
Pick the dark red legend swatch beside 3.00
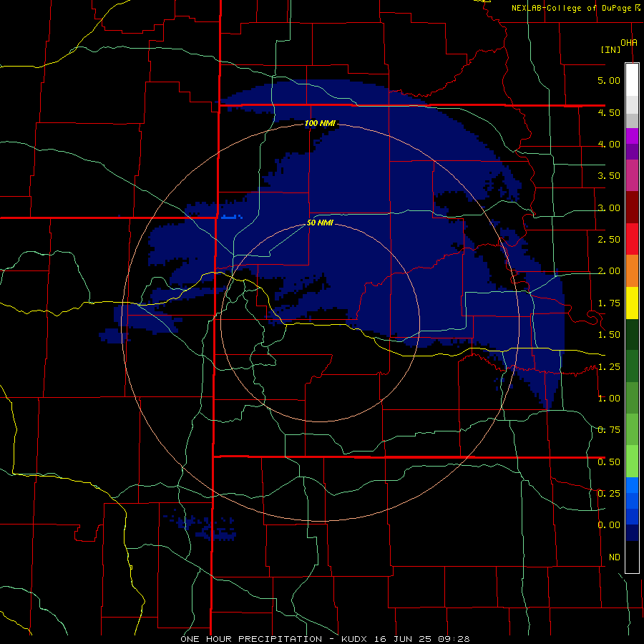click(x=632, y=208)
